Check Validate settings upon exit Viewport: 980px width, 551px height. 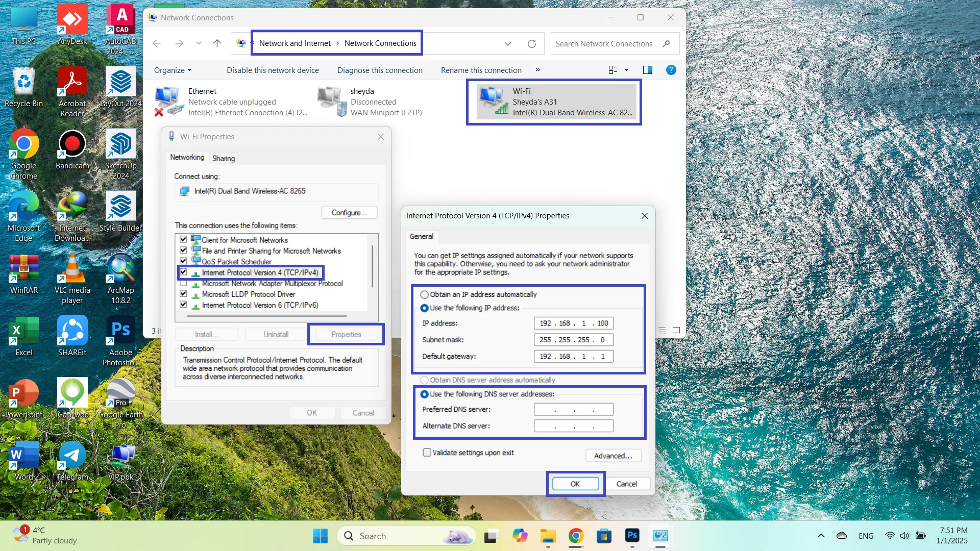point(427,453)
